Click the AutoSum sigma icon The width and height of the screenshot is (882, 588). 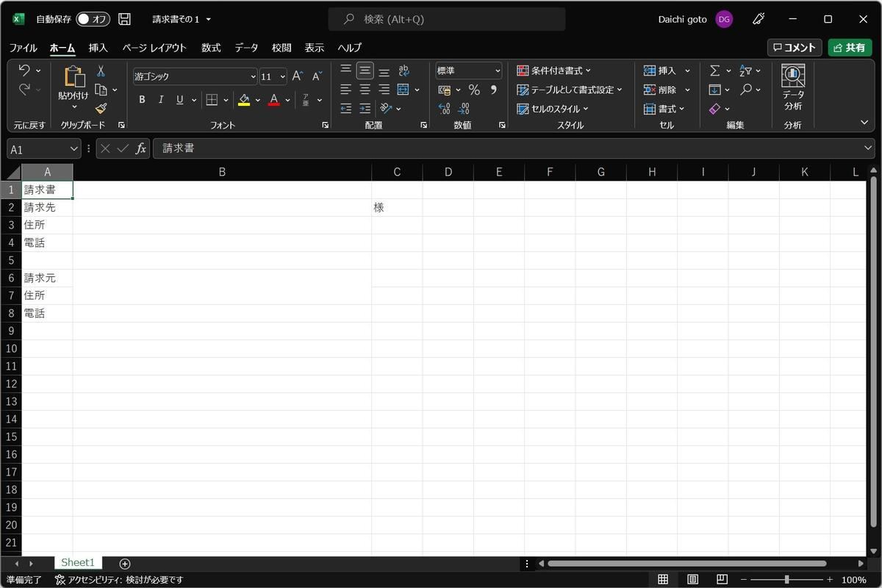click(x=714, y=71)
